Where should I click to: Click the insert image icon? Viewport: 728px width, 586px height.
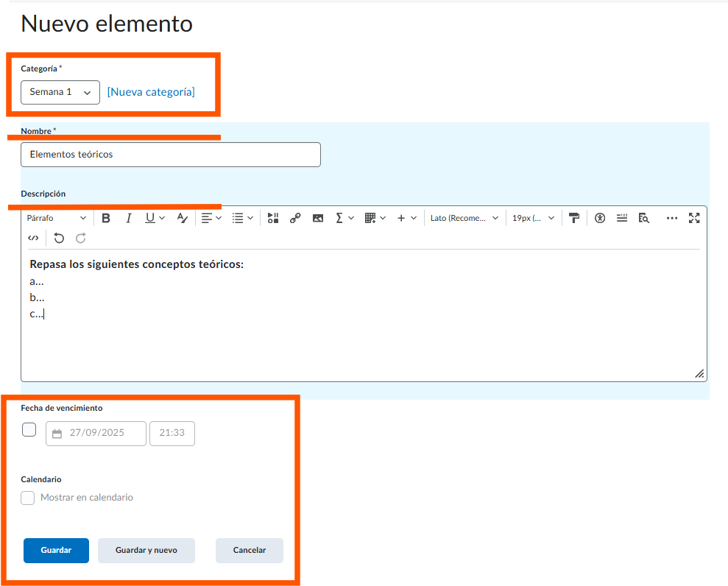(x=318, y=218)
